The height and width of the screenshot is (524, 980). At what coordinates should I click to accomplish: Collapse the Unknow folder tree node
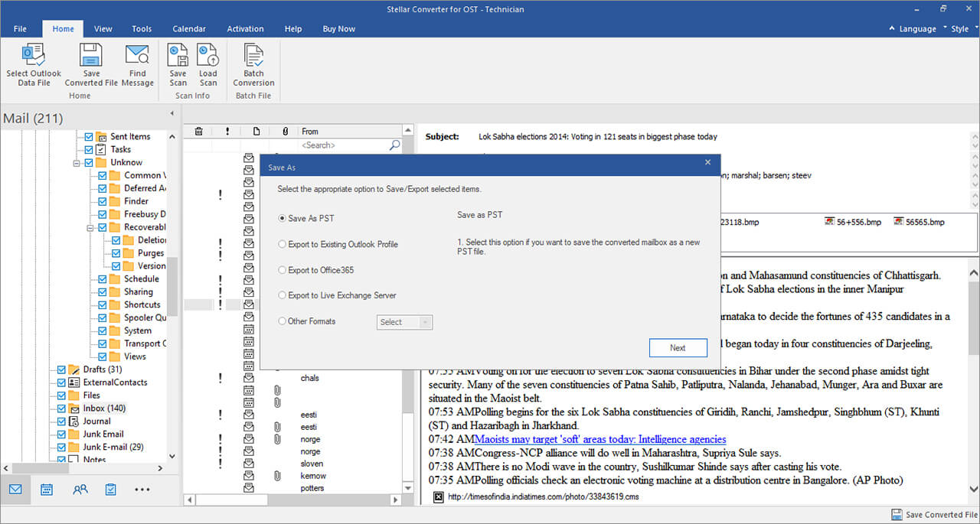(77, 163)
